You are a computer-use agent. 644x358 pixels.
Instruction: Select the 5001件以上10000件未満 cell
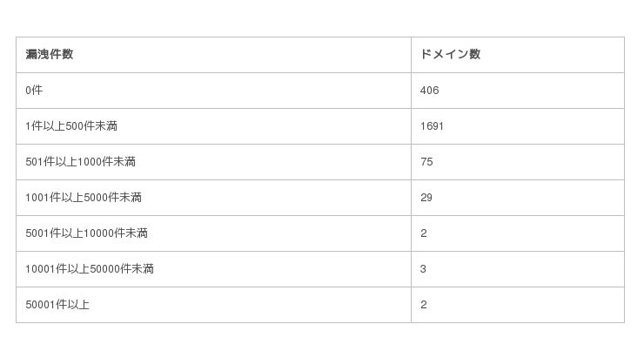click(86, 233)
